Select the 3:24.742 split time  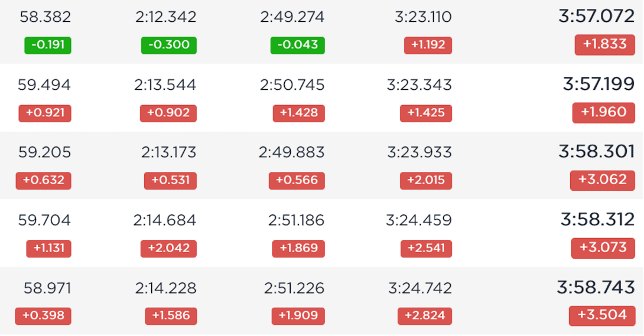coord(420,288)
